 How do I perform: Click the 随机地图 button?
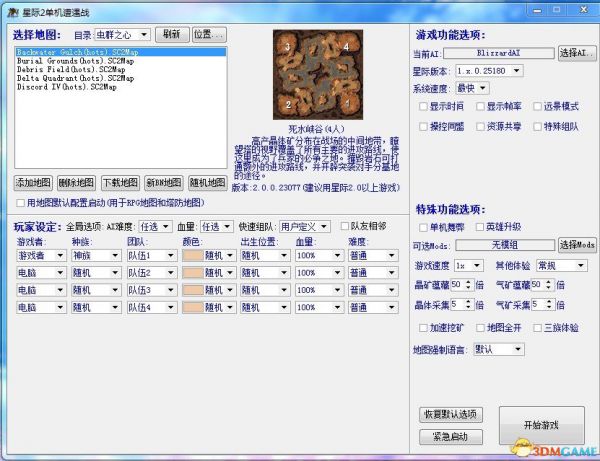207,182
